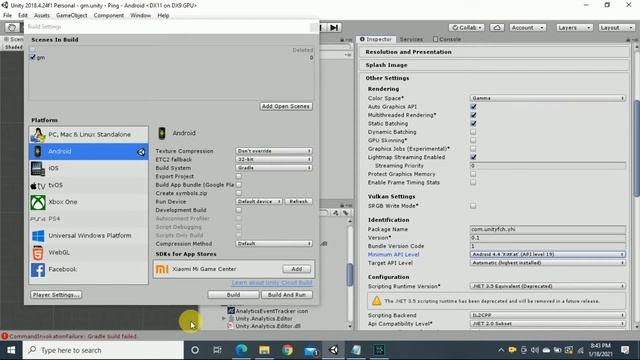Select the WebGL platform icon
This screenshot has width=640, height=360.
click(x=38, y=253)
